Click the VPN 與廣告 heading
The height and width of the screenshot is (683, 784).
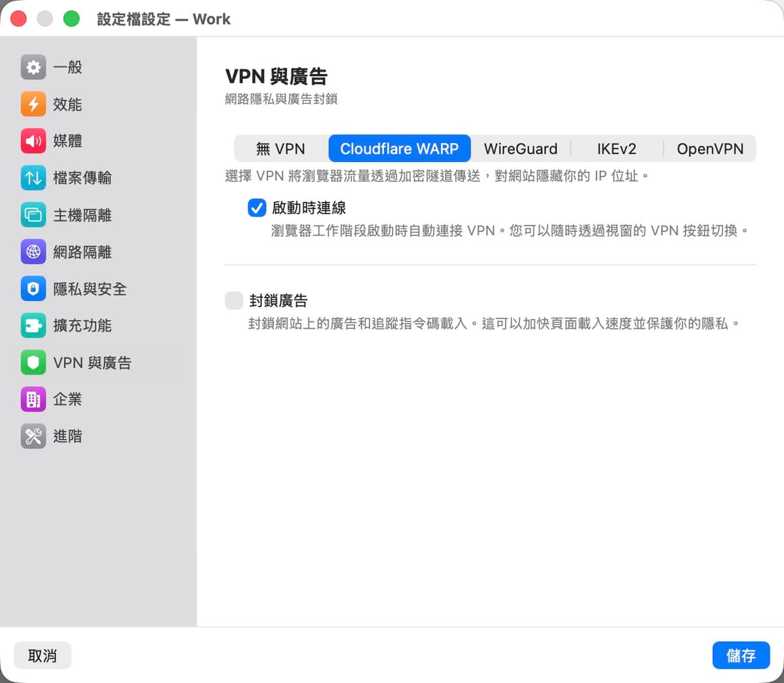276,76
